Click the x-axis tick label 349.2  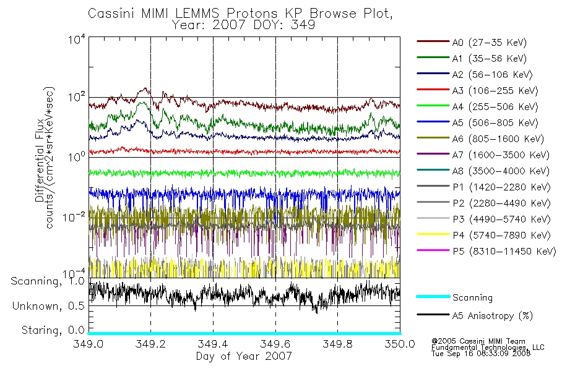click(150, 344)
